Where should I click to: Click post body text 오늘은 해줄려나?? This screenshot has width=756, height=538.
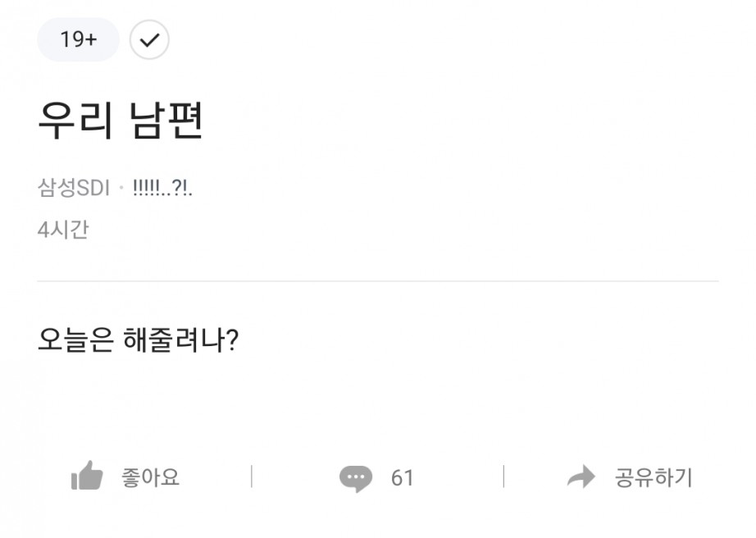point(138,339)
